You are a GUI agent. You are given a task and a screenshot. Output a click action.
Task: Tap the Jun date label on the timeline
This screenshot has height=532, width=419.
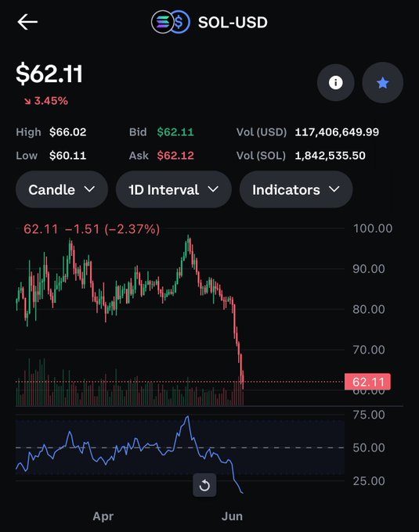(x=233, y=516)
